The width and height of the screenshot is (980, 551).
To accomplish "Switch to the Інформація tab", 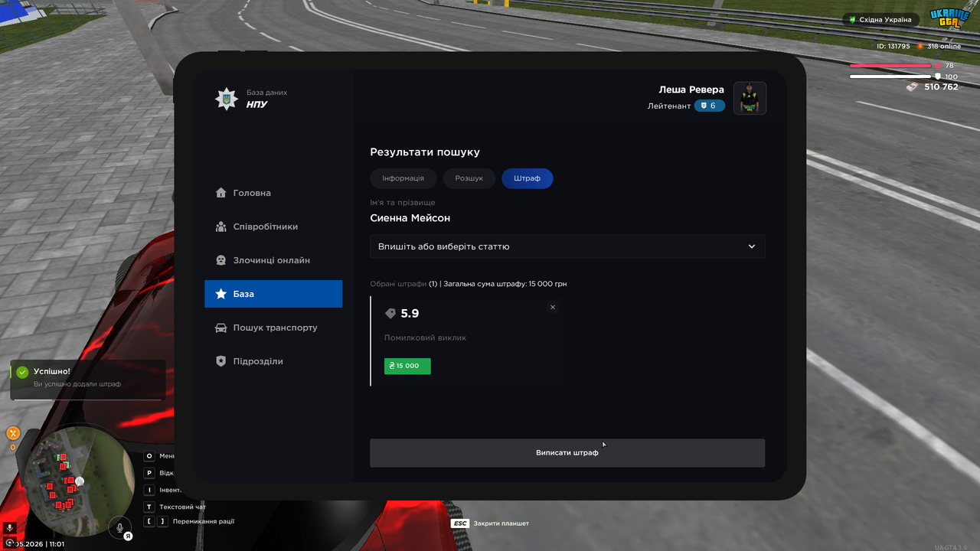I will [x=403, y=178].
